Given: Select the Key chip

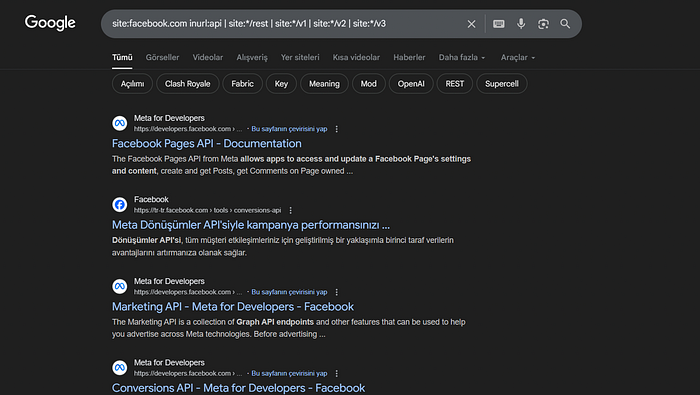Looking at the screenshot, I should tap(281, 84).
